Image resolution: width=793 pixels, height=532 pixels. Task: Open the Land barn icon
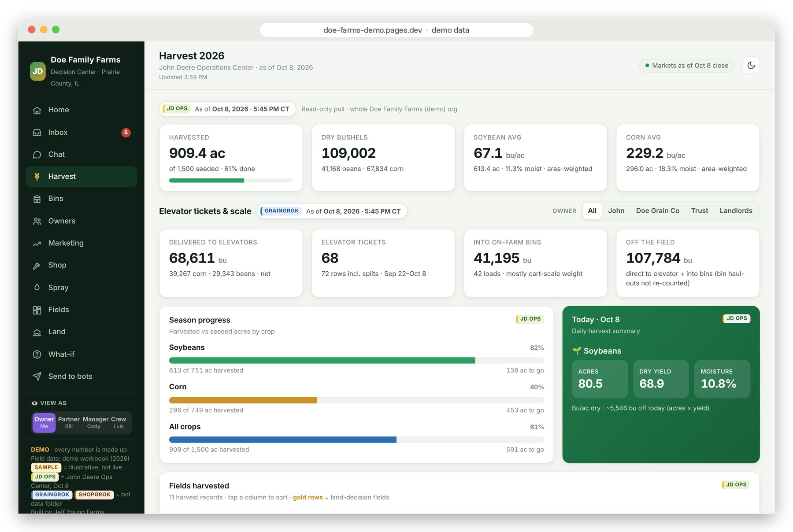click(37, 332)
